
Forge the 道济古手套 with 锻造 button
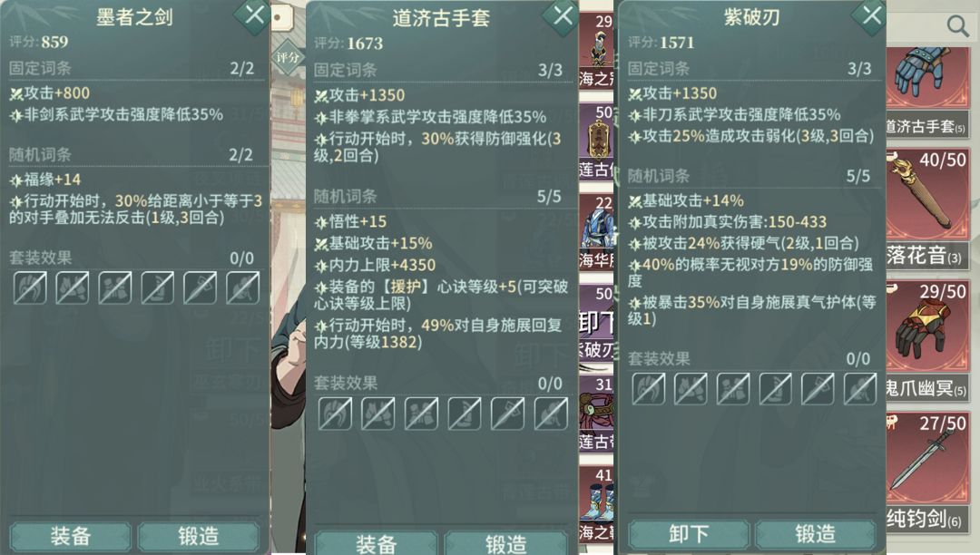tap(505, 542)
